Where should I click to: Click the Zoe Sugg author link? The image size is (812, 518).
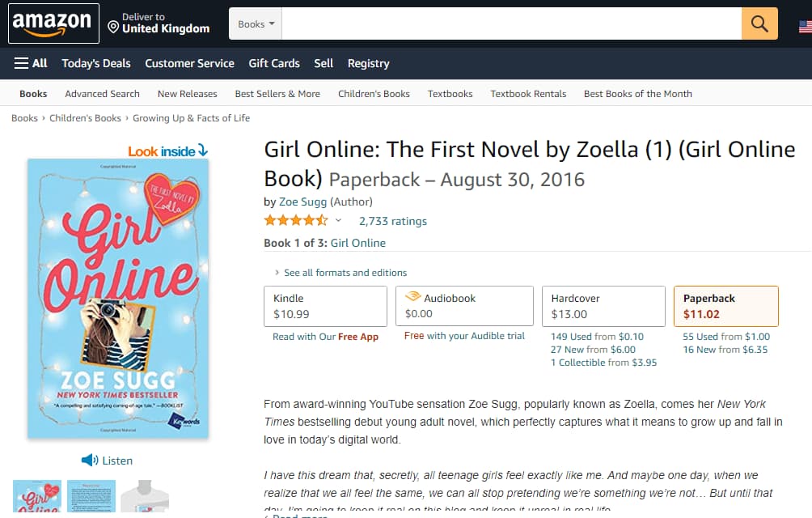pyautogui.click(x=302, y=202)
